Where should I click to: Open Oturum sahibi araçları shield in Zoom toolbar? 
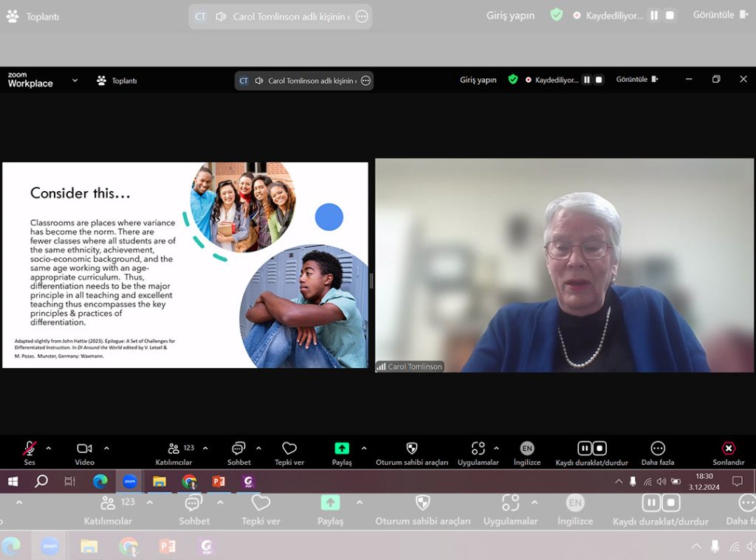point(412,453)
